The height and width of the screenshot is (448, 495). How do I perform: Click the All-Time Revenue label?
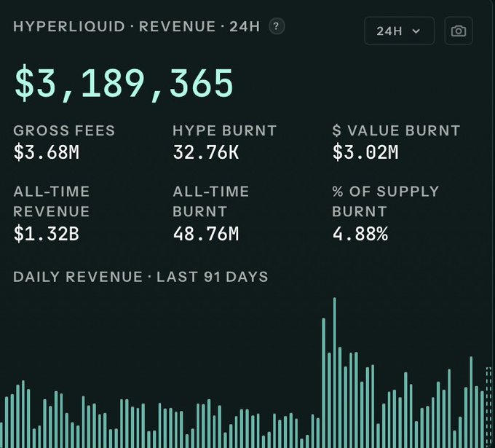coord(52,202)
